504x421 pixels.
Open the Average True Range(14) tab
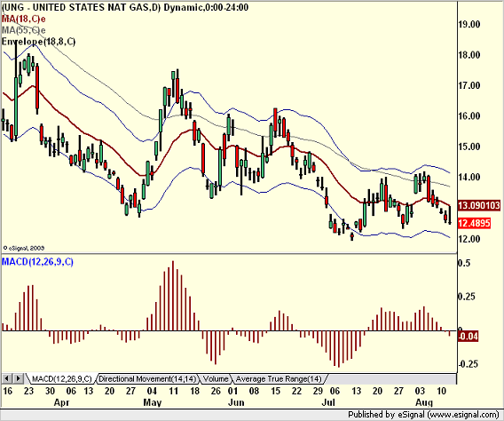click(279, 379)
